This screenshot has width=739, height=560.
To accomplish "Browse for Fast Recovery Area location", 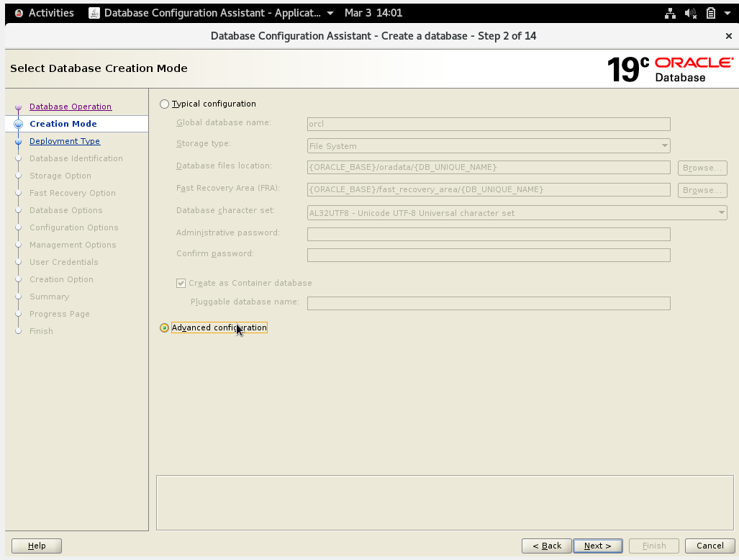I will [702, 190].
